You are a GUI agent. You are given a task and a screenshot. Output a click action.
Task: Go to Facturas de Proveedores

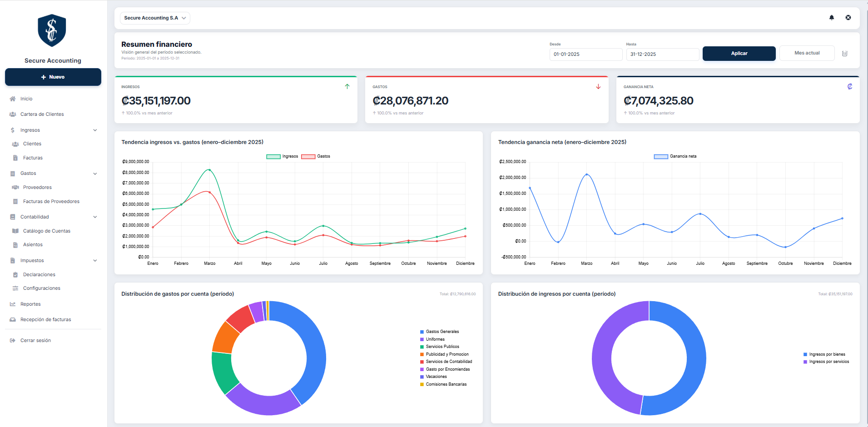point(51,202)
